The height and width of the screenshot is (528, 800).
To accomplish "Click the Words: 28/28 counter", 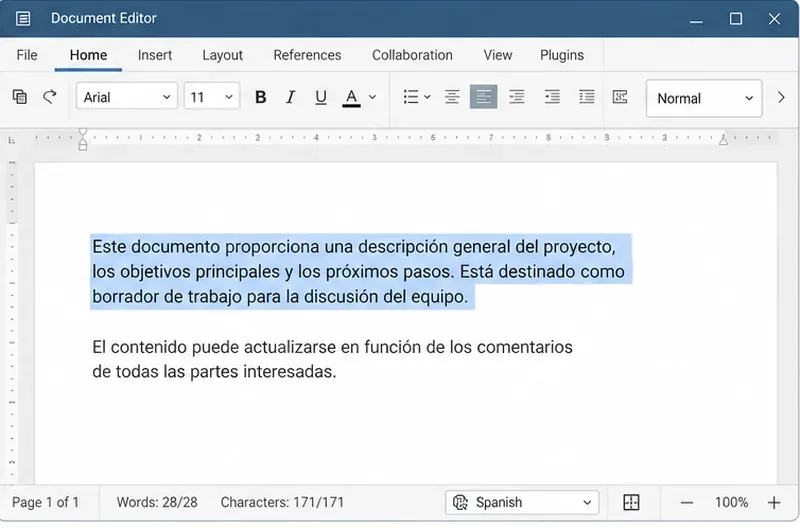I will 157,502.
